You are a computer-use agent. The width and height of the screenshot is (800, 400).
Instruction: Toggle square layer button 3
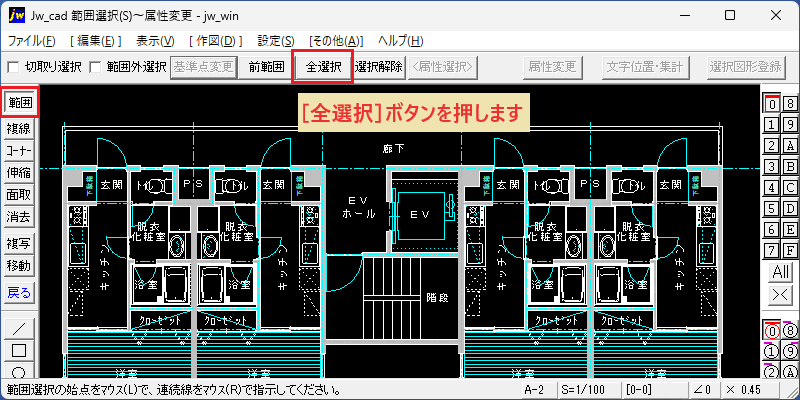coord(772,166)
